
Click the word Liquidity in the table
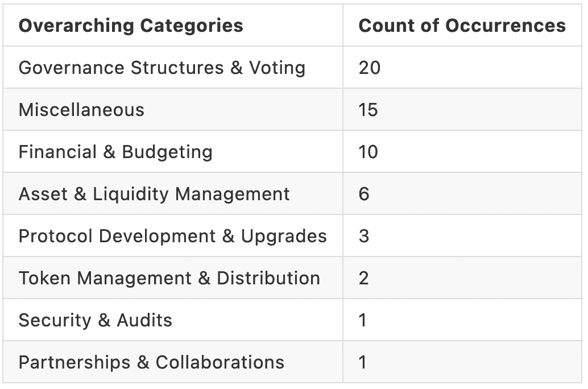(x=131, y=194)
